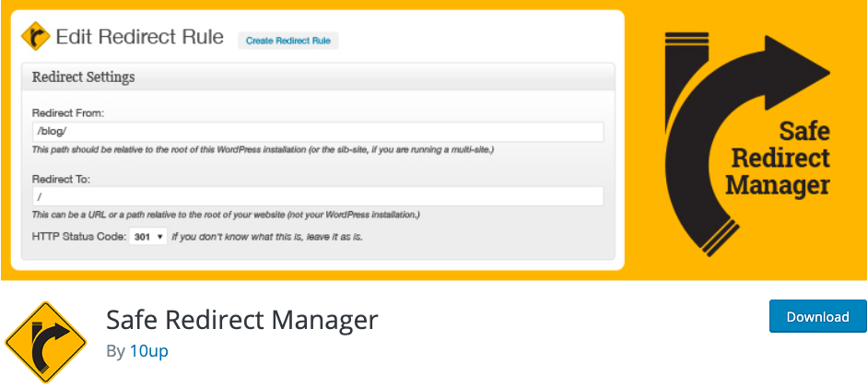Click the banner's Safe Redirect Manager text

[x=777, y=159]
